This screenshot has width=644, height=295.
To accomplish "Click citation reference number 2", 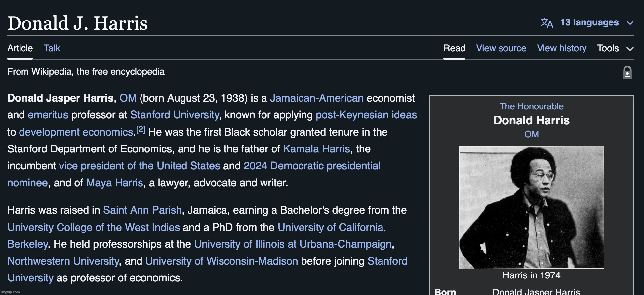I will tap(141, 129).
